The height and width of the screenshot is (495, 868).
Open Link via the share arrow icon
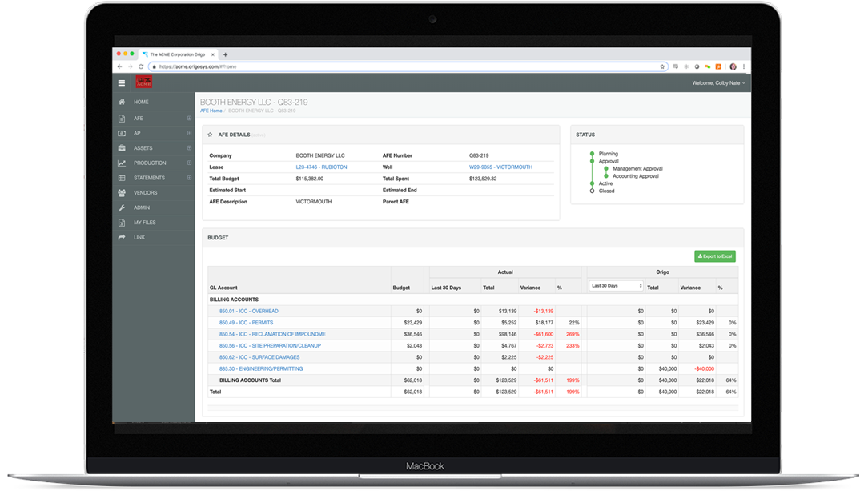(x=122, y=238)
